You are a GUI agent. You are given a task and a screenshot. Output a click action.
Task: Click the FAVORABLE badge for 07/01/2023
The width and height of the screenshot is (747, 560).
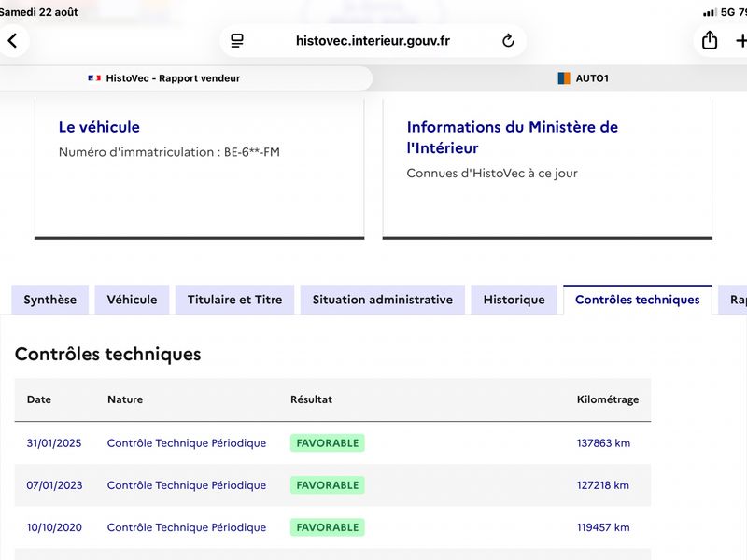tap(328, 485)
